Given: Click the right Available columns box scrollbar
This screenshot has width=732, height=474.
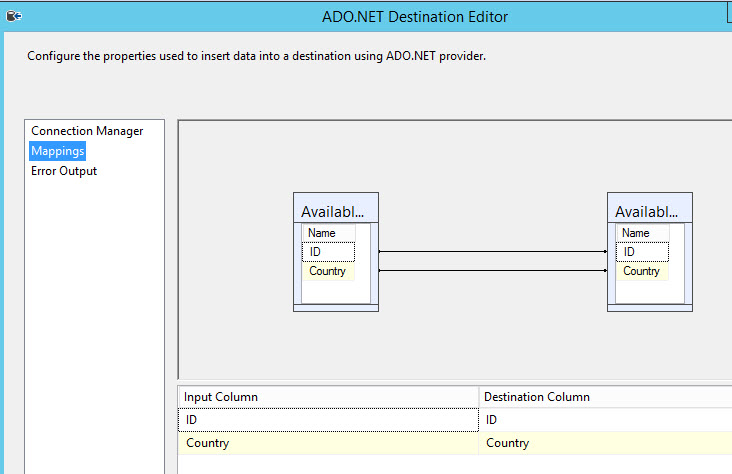Looking at the screenshot, I should coord(688,263).
